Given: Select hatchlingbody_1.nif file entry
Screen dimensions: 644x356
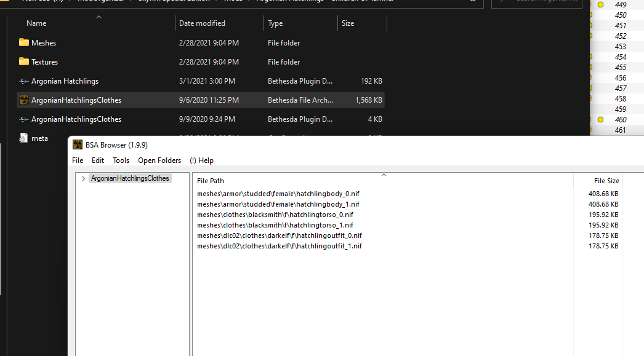Looking at the screenshot, I should 278,204.
